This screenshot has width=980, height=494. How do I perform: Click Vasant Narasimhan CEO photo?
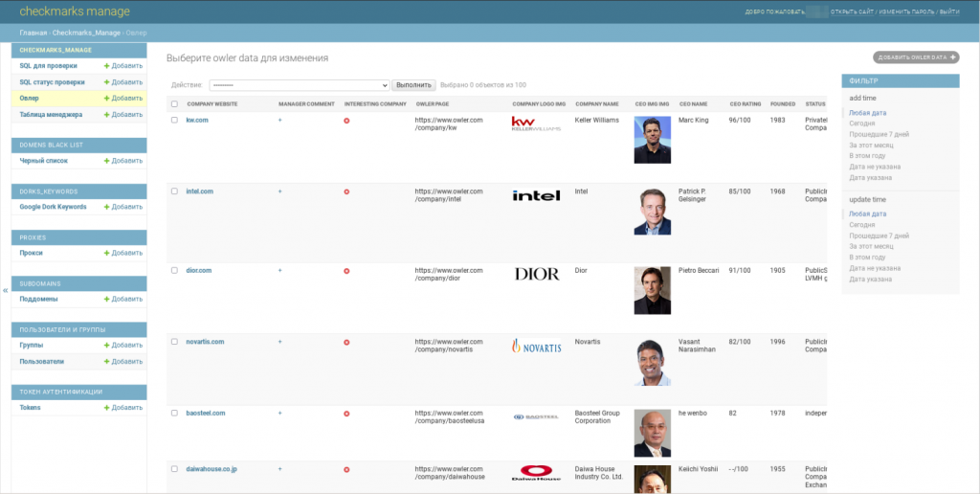[653, 362]
